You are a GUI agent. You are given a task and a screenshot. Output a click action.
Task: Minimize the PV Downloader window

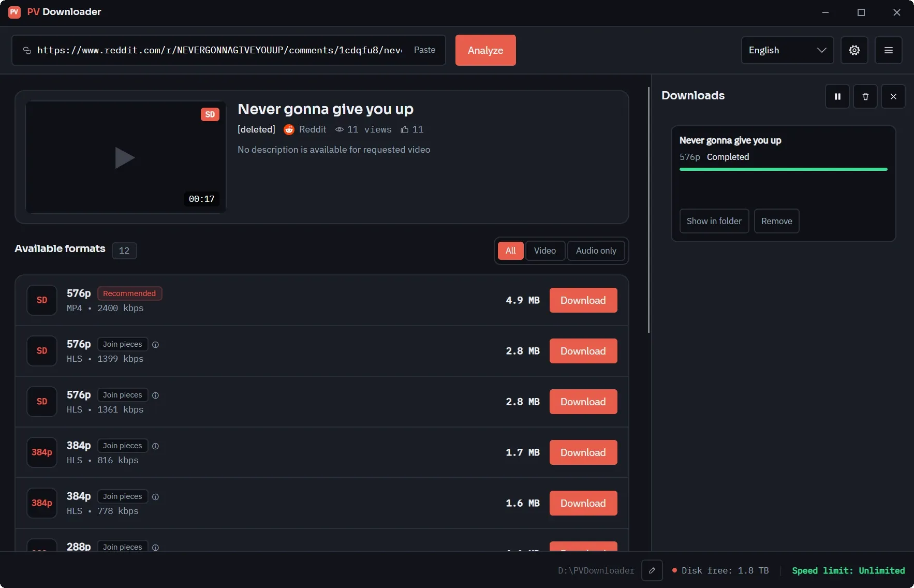[x=825, y=12]
